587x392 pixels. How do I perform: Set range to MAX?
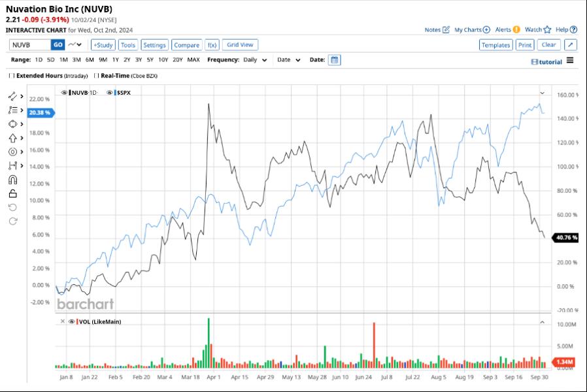193,60
